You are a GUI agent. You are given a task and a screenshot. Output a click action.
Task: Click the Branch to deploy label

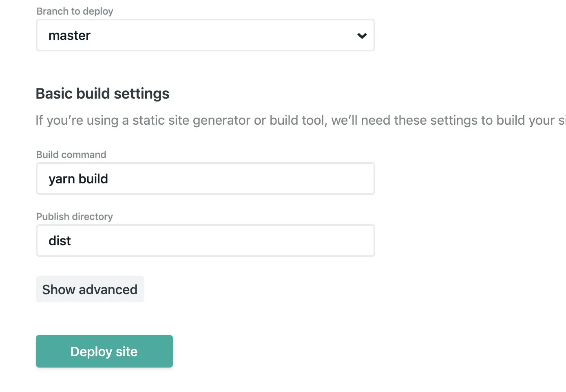75,11
